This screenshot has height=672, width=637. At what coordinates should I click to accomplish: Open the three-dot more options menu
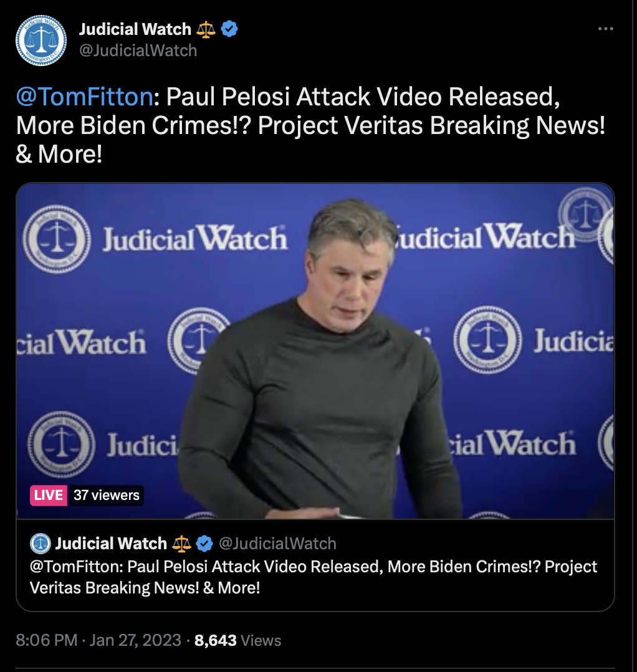(x=605, y=29)
